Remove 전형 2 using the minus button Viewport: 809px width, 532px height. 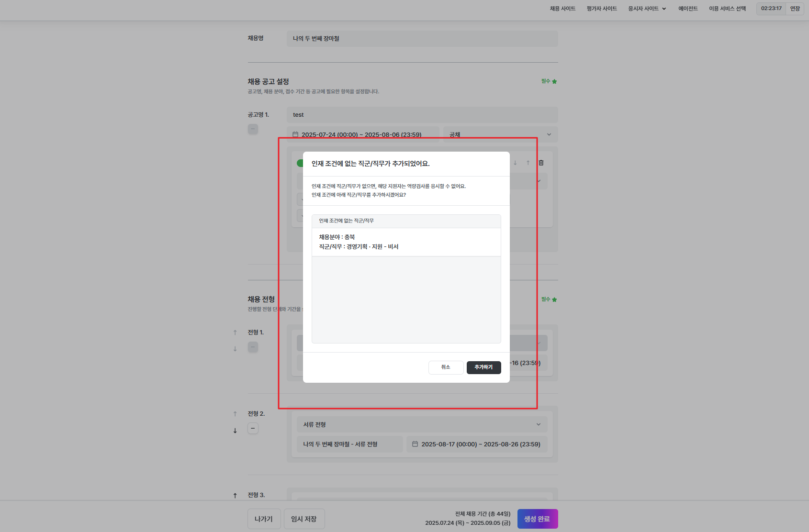click(253, 428)
